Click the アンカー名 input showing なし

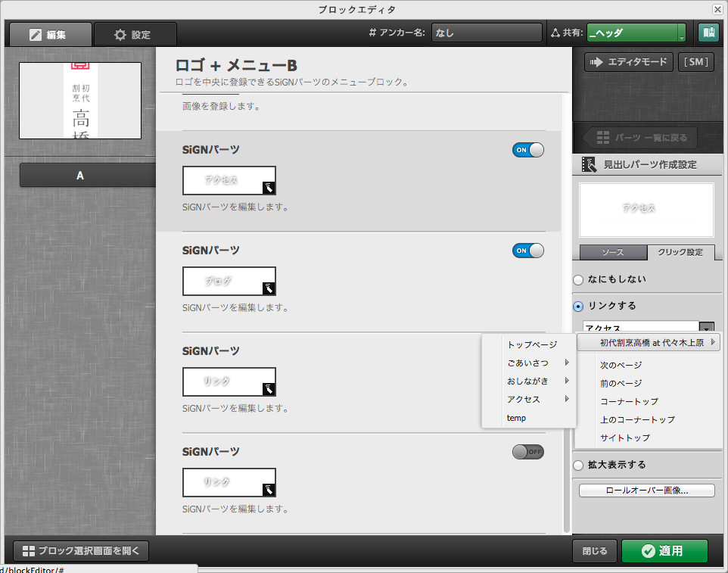coord(487,33)
